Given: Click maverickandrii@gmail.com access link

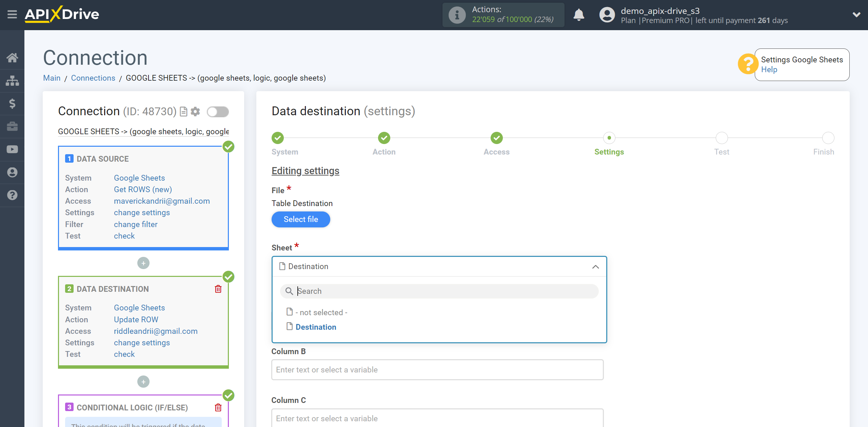Looking at the screenshot, I should click(162, 201).
